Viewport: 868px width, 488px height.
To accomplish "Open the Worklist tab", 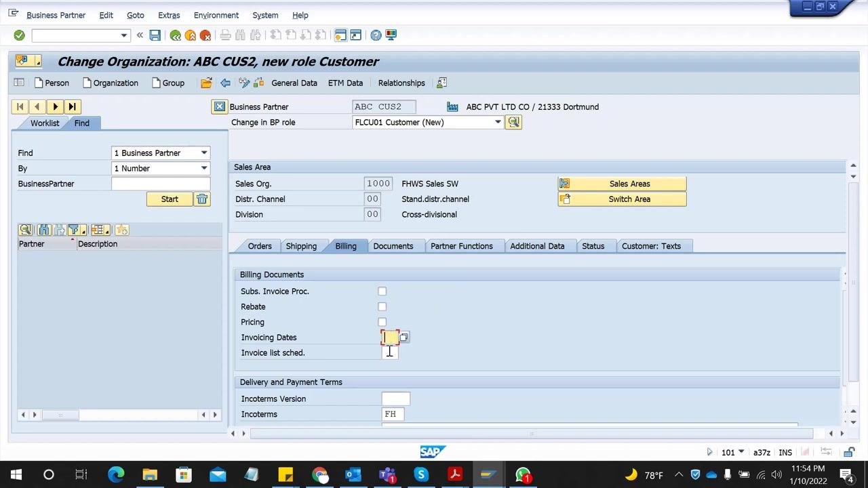I will (x=45, y=123).
